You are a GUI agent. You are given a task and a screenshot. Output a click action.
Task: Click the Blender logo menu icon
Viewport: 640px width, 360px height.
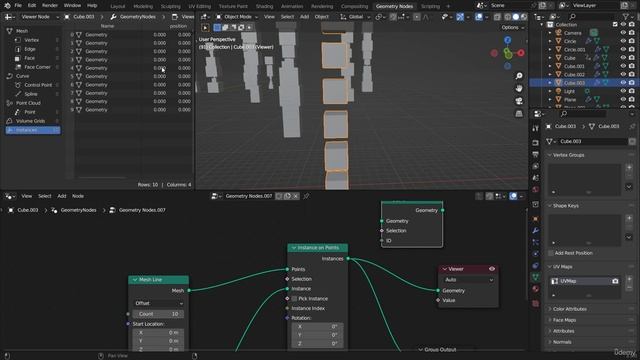pos(7,6)
